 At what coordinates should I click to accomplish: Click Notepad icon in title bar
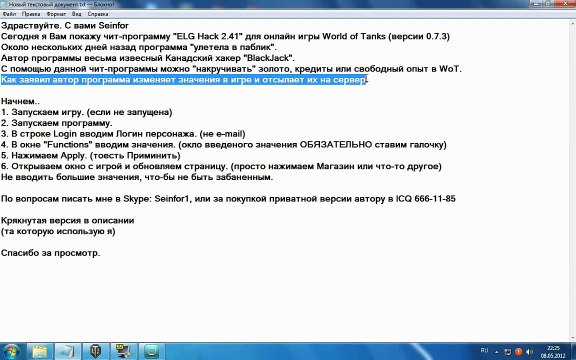click(4, 4)
